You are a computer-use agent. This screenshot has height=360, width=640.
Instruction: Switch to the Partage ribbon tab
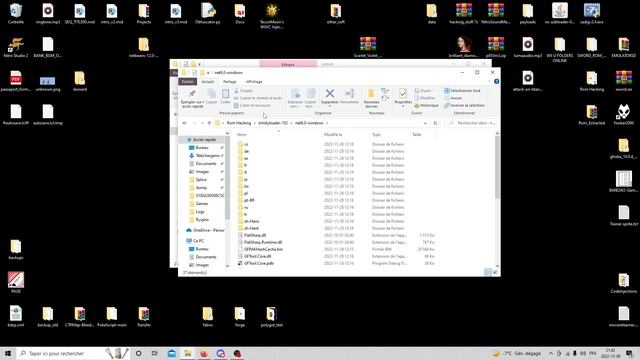coord(230,82)
